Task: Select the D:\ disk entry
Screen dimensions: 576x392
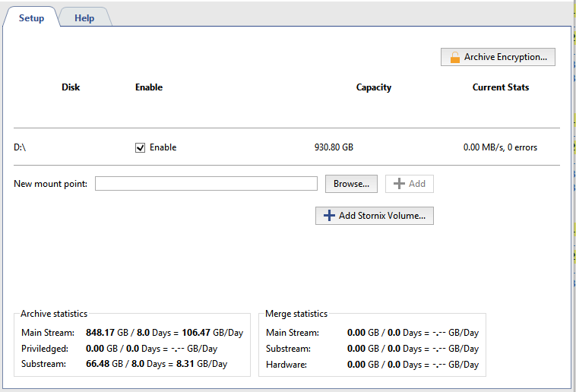Action: coord(20,147)
